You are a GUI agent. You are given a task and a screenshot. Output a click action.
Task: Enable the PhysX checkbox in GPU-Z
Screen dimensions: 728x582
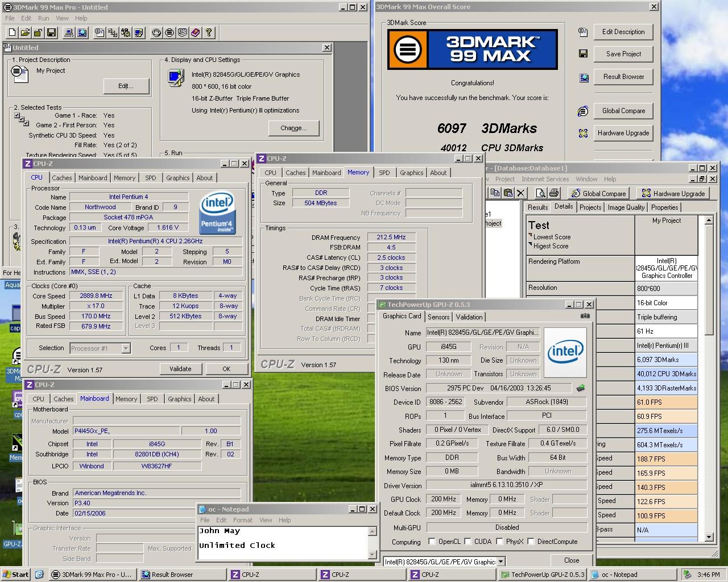[499, 542]
